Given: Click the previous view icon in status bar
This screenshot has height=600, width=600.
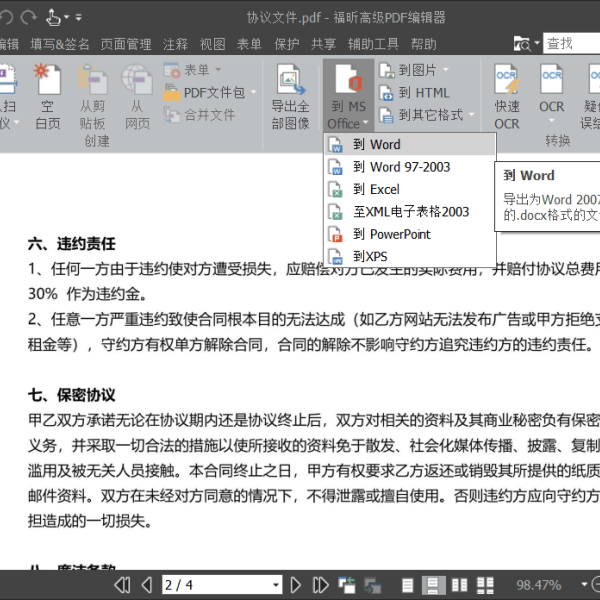Looking at the screenshot, I should (x=347, y=585).
